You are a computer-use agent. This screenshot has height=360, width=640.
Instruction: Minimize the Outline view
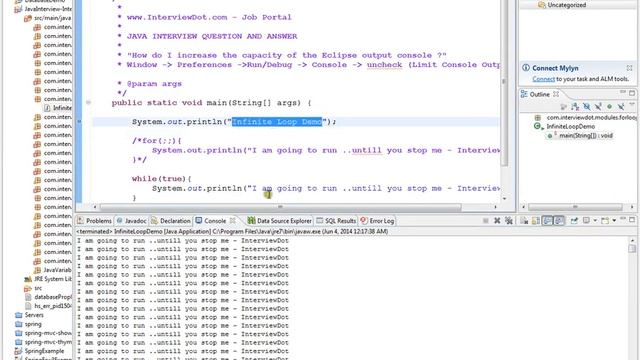click(x=622, y=92)
